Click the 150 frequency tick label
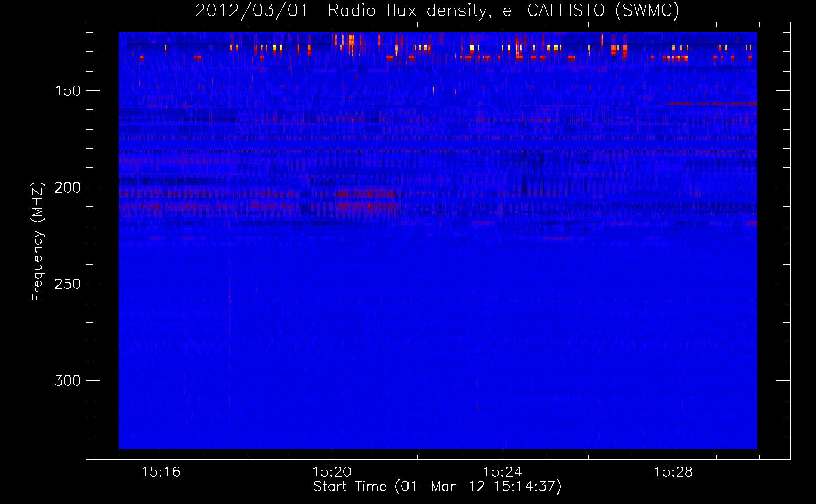The height and width of the screenshot is (504, 816). pos(68,91)
